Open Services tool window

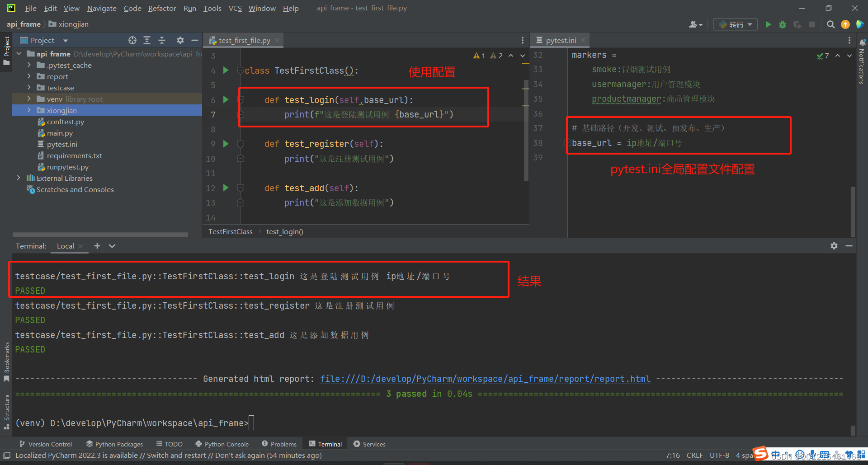coord(369,444)
